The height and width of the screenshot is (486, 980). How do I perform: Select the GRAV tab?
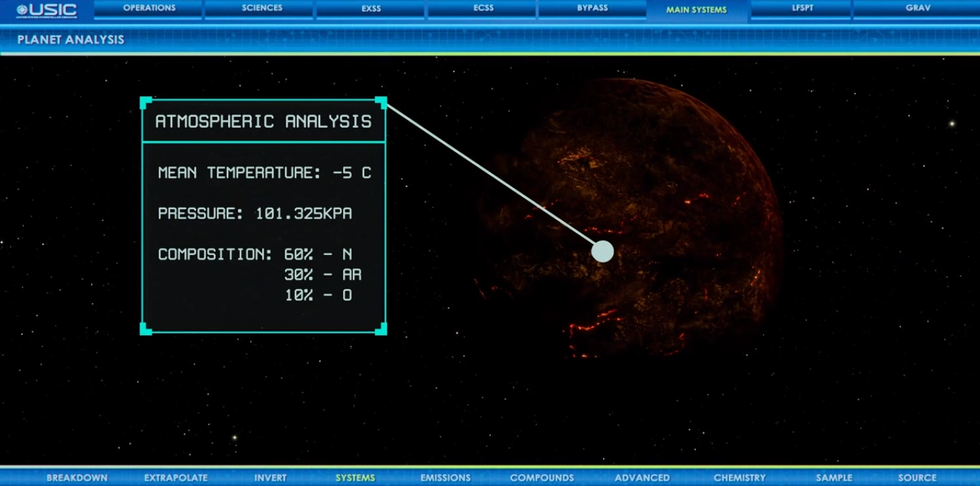coord(918,8)
